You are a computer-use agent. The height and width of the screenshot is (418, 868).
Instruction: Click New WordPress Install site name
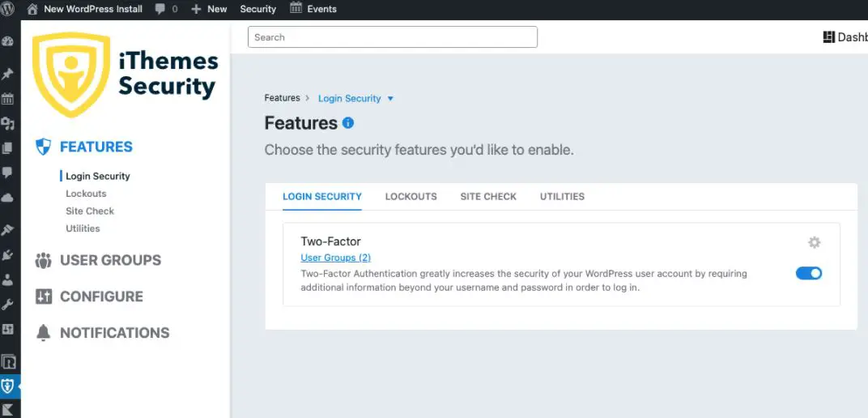93,10
